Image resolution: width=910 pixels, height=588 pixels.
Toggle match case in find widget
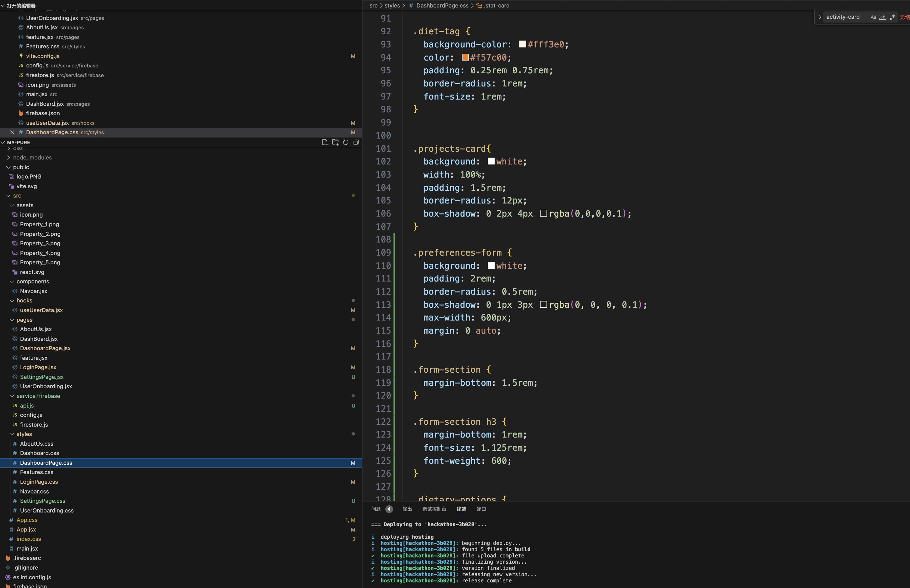(873, 17)
